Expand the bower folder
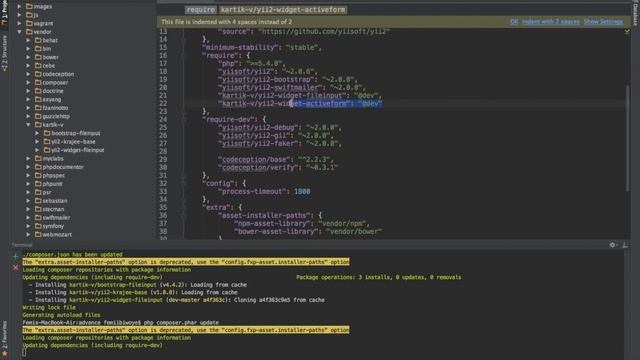640x360 pixels. tap(28, 57)
